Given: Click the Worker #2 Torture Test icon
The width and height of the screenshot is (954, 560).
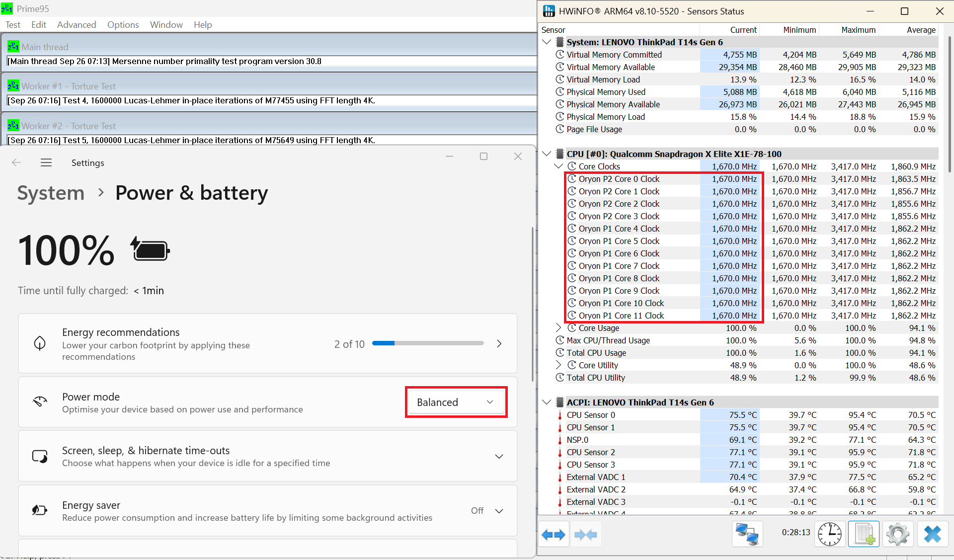Looking at the screenshot, I should pos(13,125).
